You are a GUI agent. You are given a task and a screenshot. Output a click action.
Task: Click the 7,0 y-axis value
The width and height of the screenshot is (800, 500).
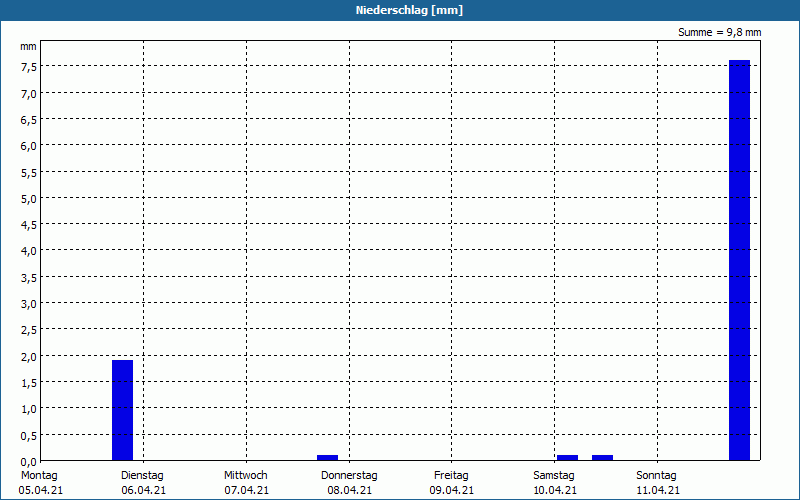[x=29, y=94]
